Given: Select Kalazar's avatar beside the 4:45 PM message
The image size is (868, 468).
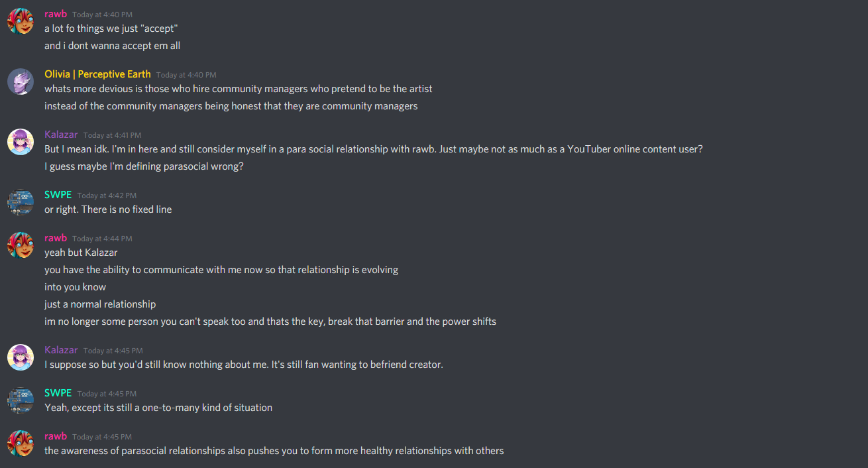Looking at the screenshot, I should pos(21,357).
